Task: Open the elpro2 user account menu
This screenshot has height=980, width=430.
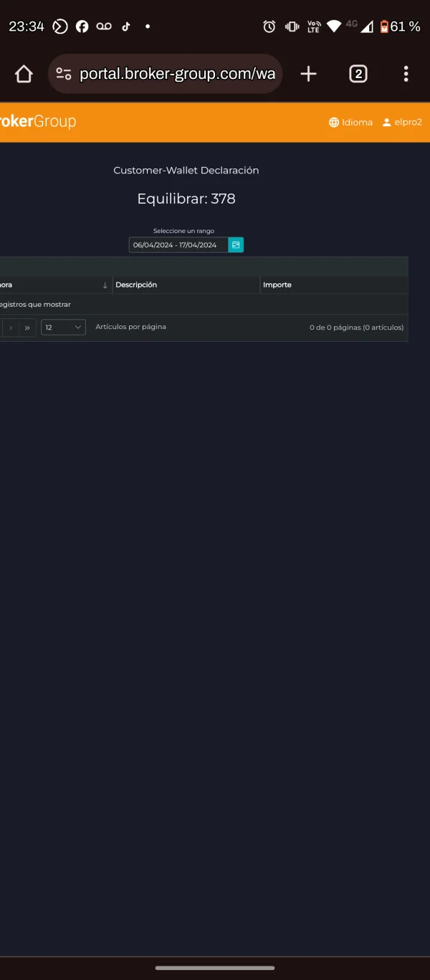Action: (402, 123)
